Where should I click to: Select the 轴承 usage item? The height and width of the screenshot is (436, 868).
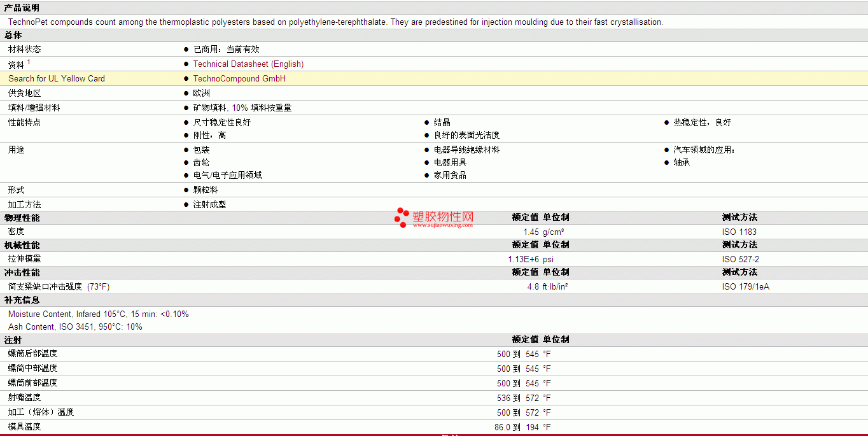[682, 162]
